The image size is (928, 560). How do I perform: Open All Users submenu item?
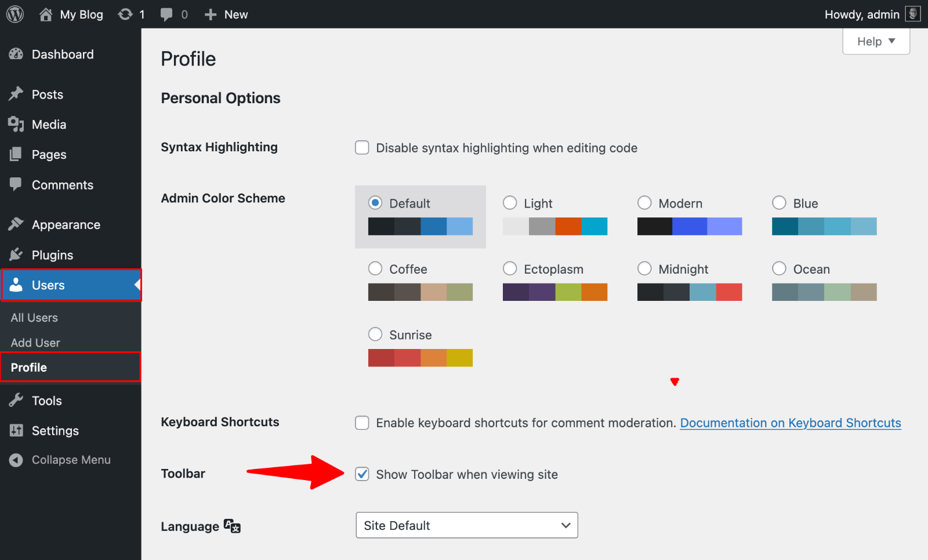pos(34,318)
